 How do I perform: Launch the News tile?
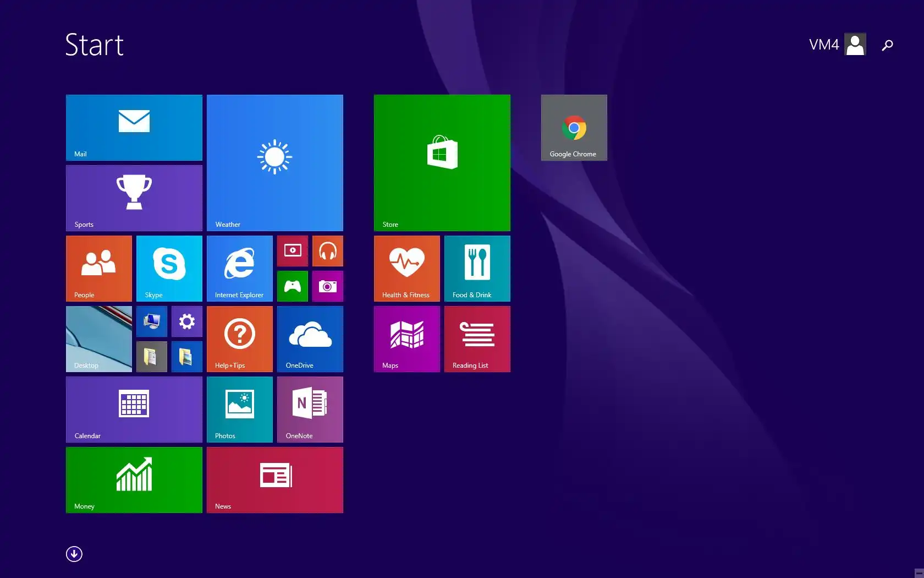click(275, 480)
